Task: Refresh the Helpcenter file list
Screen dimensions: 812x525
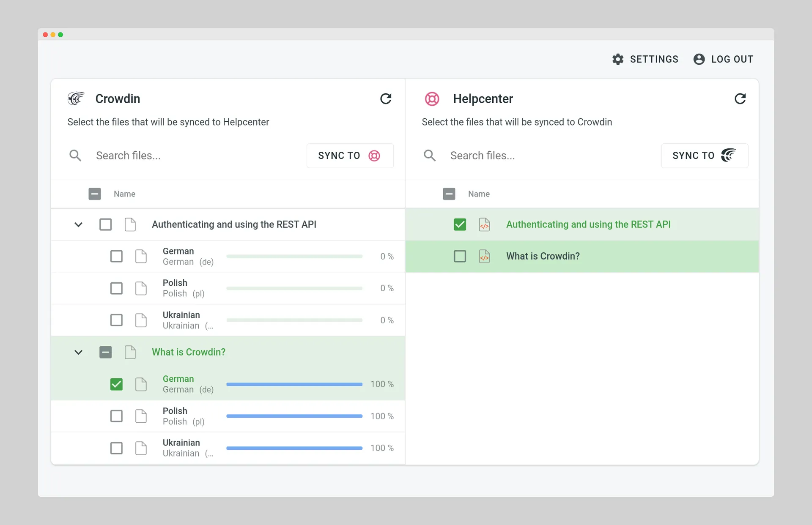Action: tap(740, 98)
